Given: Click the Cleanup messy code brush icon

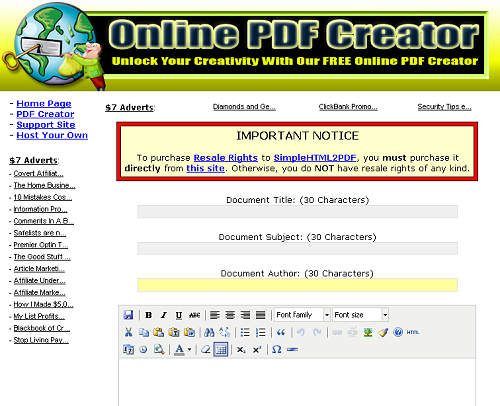Looking at the screenshot, I should pyautogui.click(x=383, y=332).
